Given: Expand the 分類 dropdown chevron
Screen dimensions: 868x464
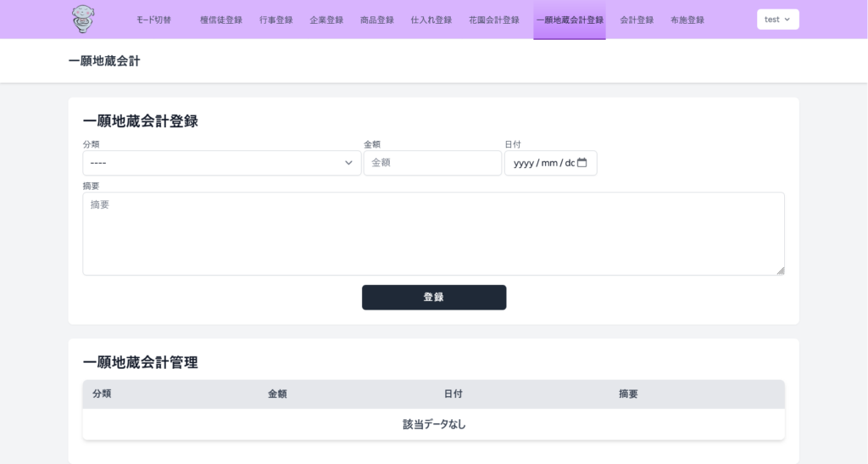Looking at the screenshot, I should (x=348, y=163).
